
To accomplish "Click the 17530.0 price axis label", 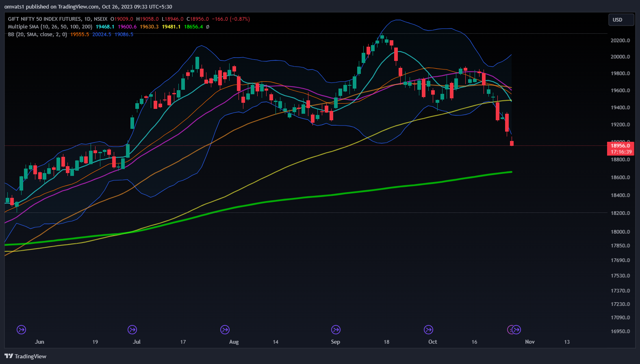I will [x=620, y=276].
